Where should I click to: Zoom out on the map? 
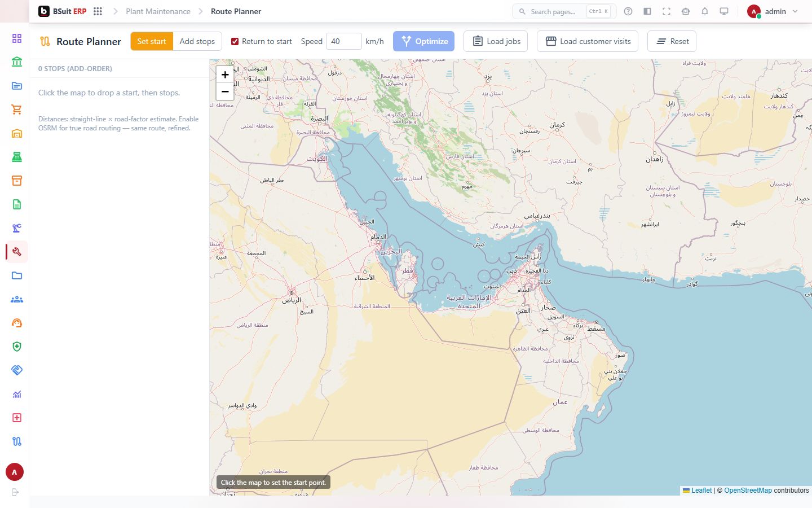(x=225, y=91)
